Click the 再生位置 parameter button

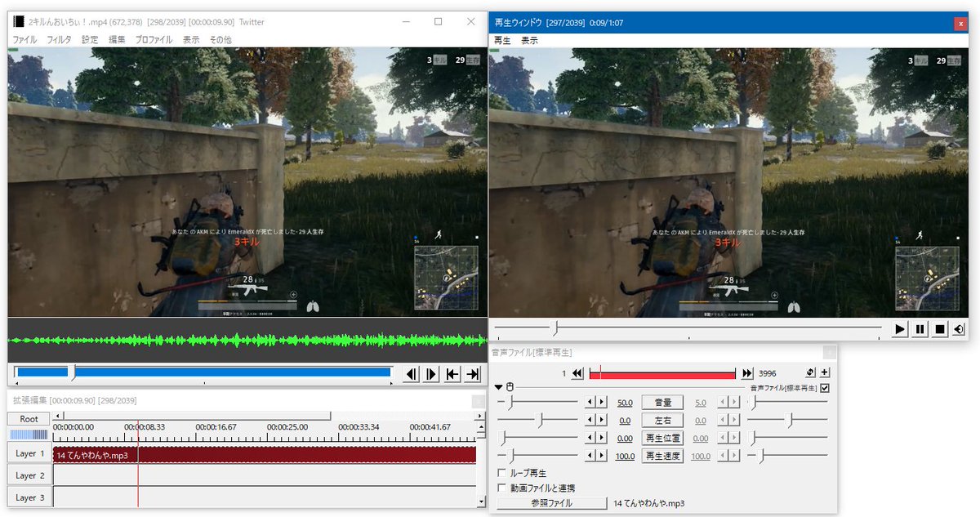(x=662, y=439)
